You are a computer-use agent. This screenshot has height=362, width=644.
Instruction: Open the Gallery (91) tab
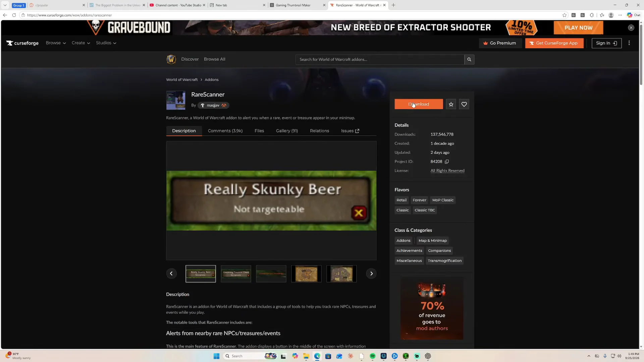click(287, 131)
